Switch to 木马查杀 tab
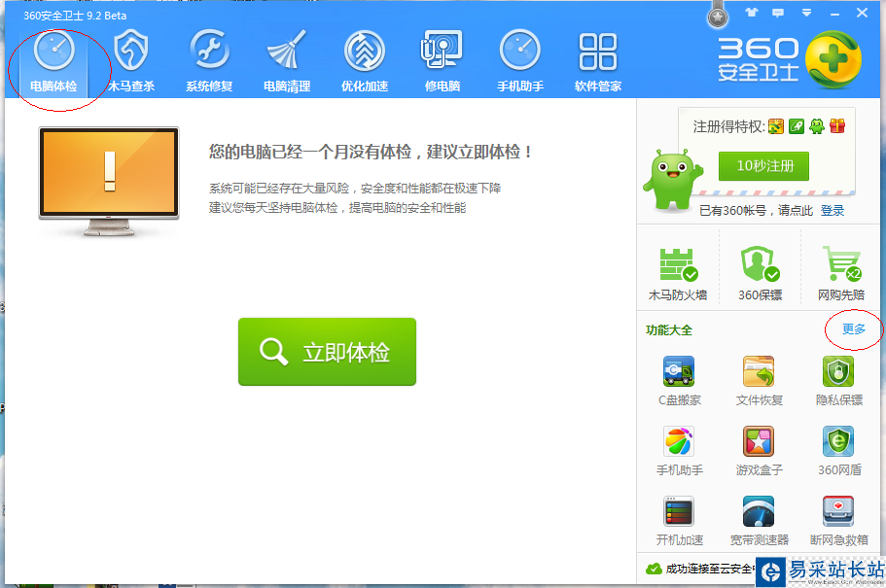The width and height of the screenshot is (886, 588). point(131,62)
